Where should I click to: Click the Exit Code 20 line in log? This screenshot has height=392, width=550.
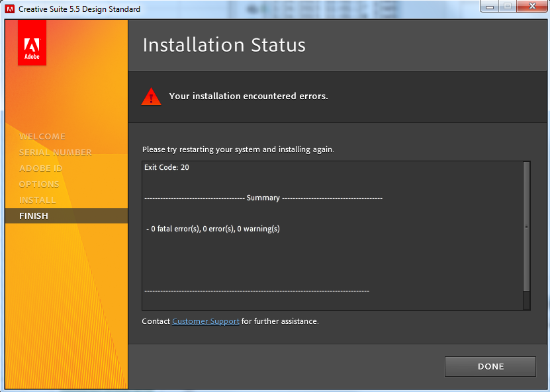(166, 167)
